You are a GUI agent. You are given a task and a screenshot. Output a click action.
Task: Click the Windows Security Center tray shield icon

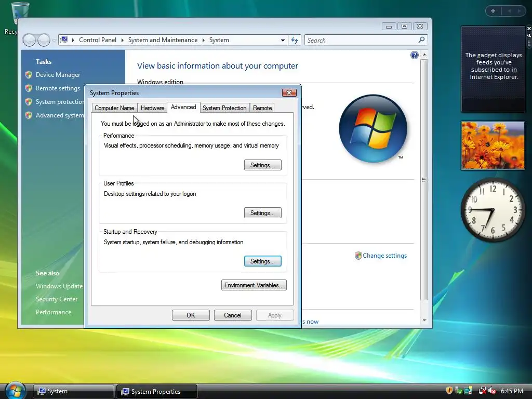449,391
